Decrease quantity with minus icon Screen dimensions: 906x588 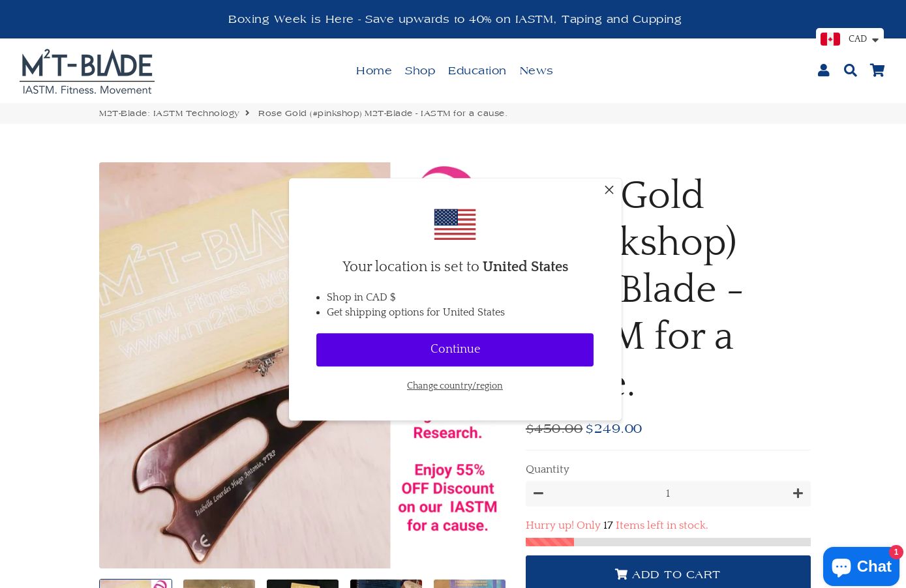(538, 493)
